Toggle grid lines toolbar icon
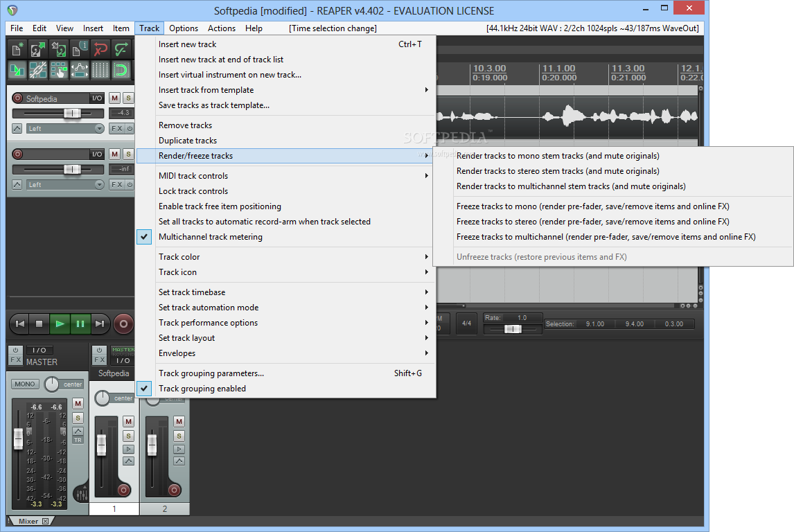 tap(100, 70)
